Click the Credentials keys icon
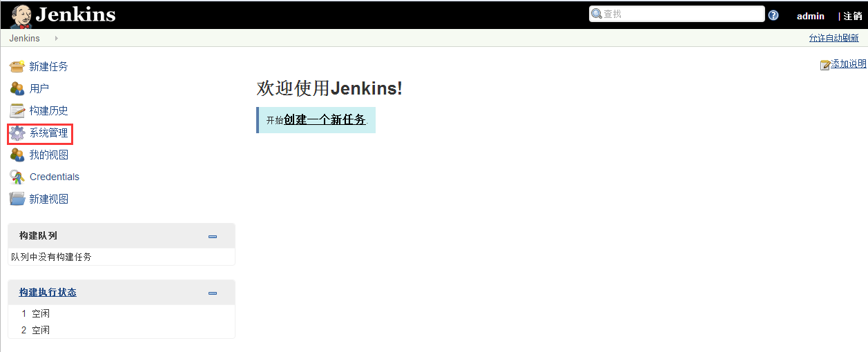Screen dimensions: 868x352 click(x=17, y=177)
